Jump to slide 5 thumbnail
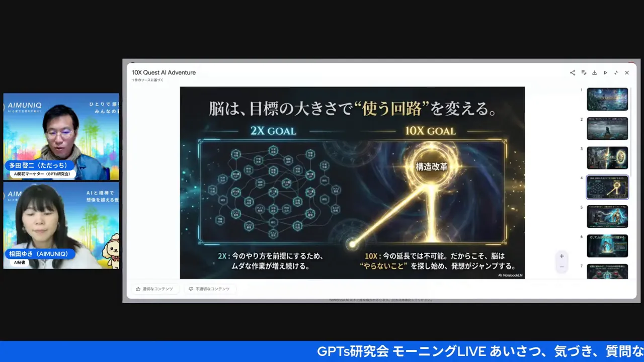 pyautogui.click(x=607, y=216)
